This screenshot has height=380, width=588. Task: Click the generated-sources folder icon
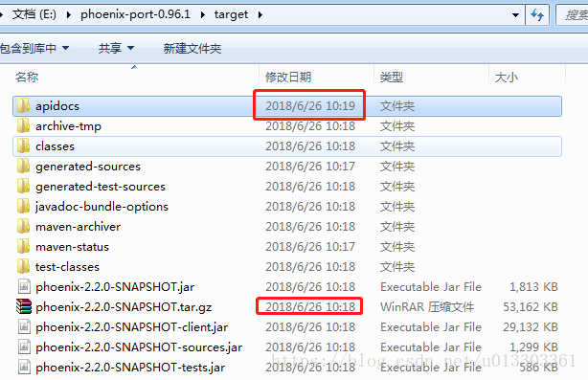point(23,166)
